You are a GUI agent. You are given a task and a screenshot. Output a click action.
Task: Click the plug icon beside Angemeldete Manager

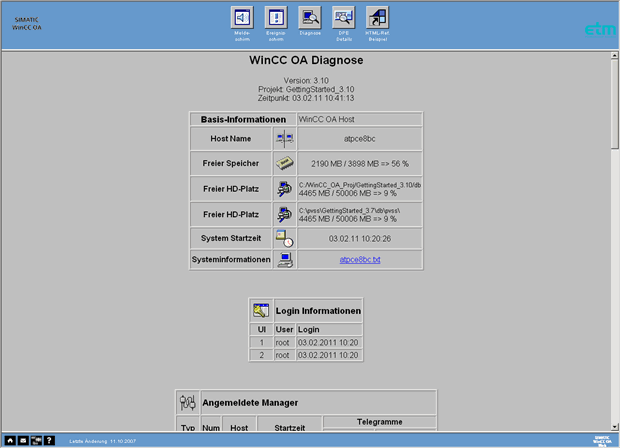187,403
